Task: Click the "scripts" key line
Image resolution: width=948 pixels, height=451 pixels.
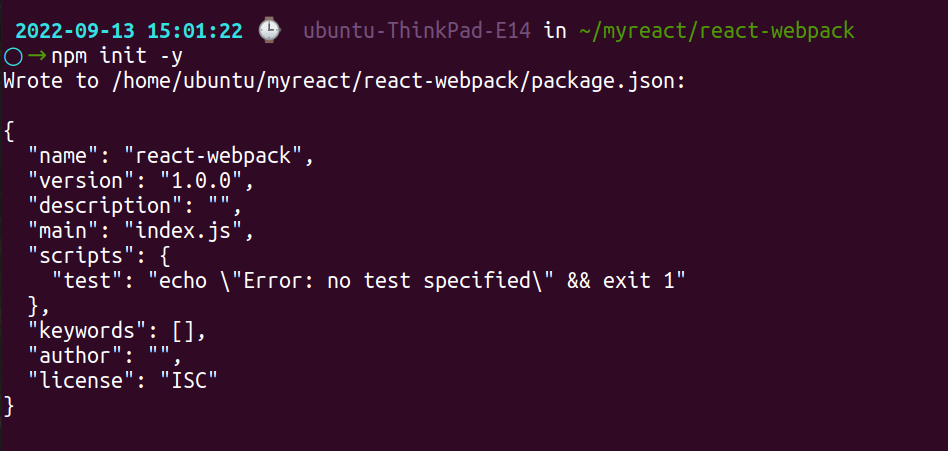Action: pos(100,256)
